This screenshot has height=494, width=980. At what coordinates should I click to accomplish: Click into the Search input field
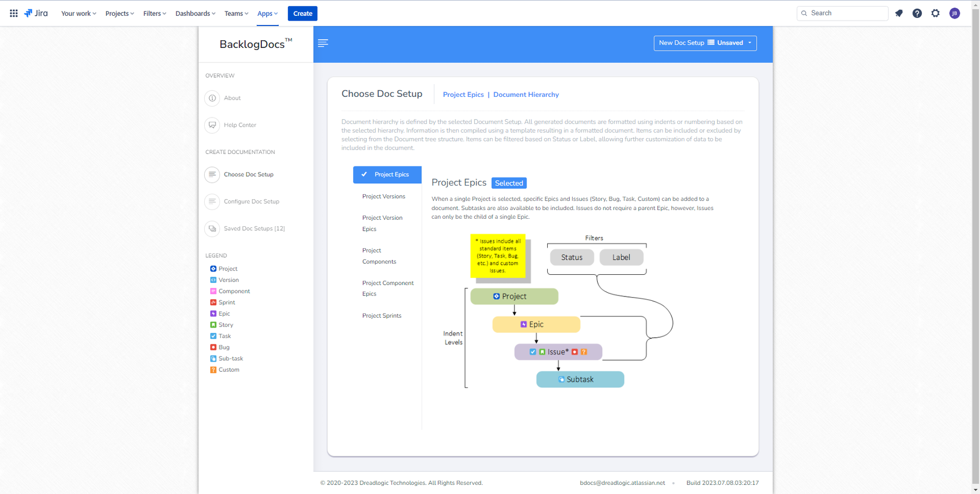(x=843, y=13)
